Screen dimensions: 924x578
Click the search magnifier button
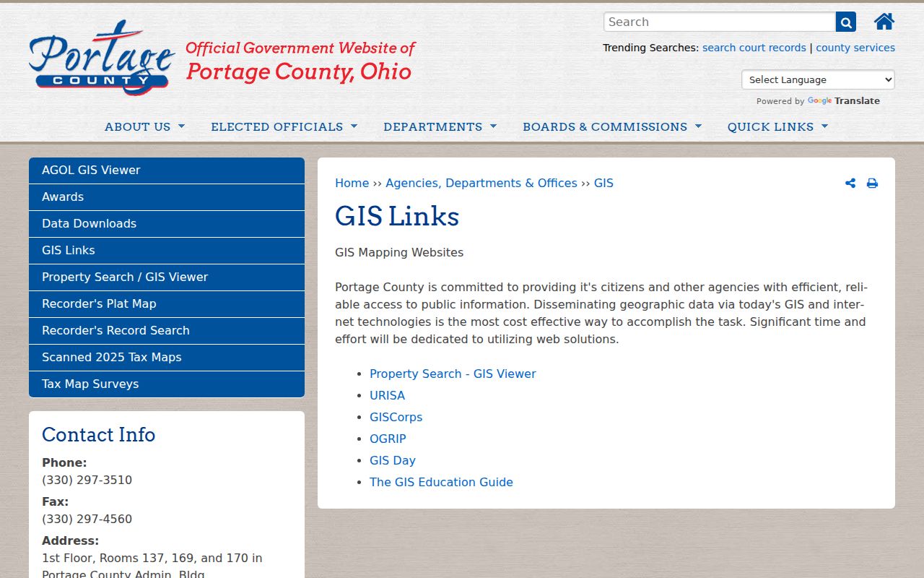(846, 22)
